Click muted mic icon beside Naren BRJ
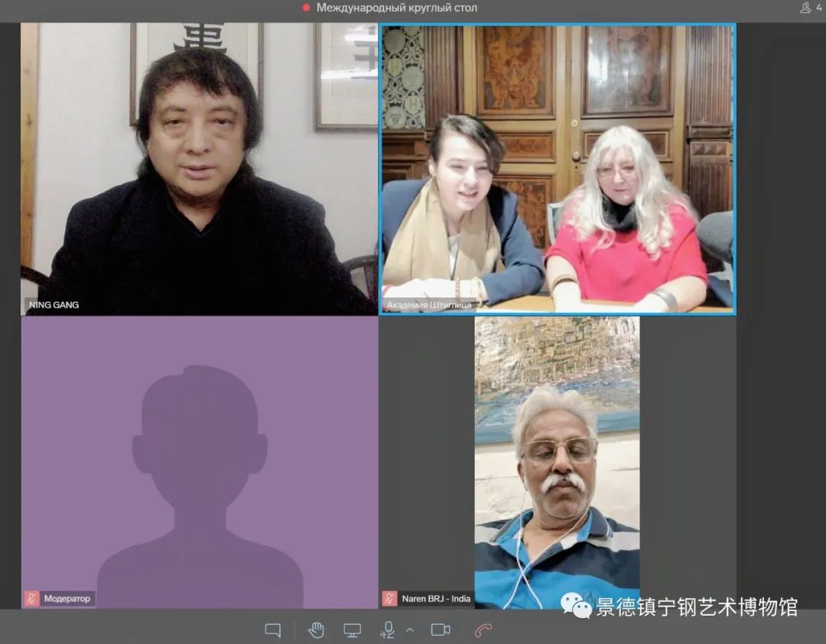 coord(390,599)
